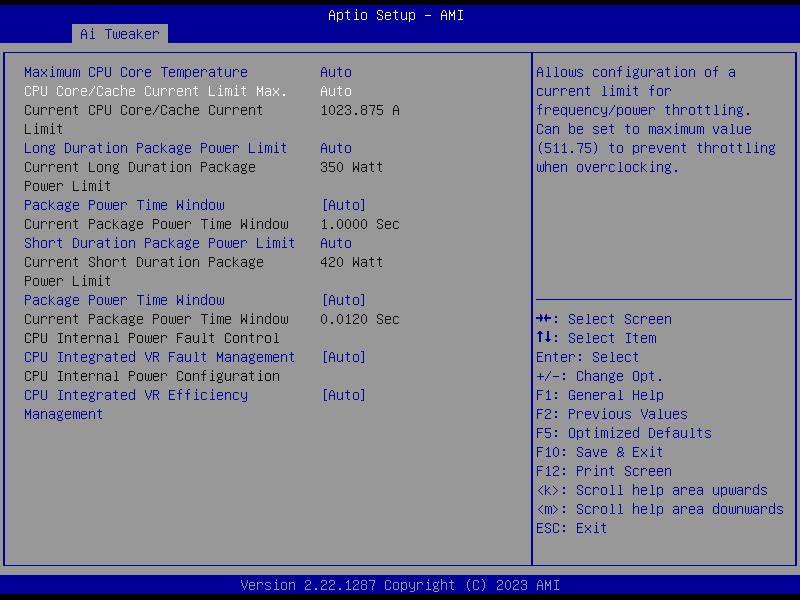Click Current CPU Core/Cache Current Limit label
The image size is (800, 600).
(x=143, y=119)
